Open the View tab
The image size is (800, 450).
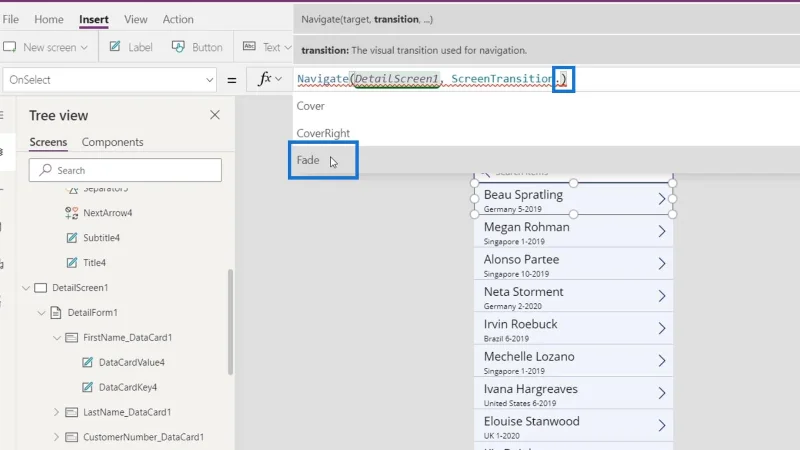[136, 19]
